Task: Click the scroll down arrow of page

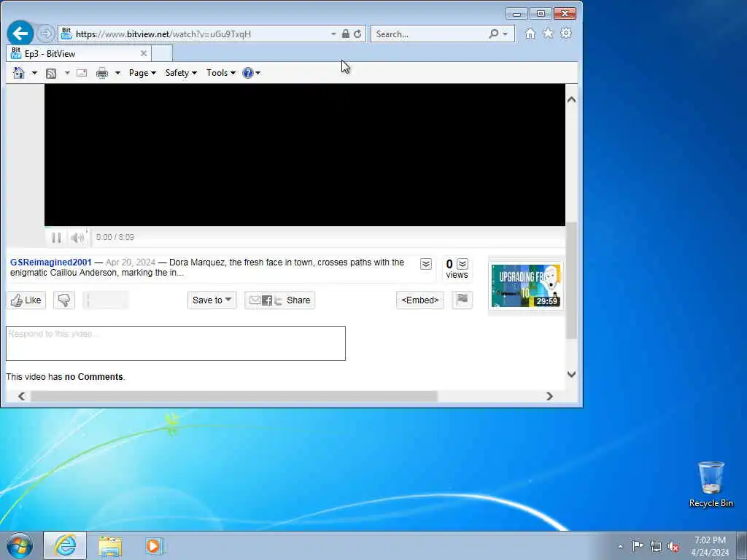Action: (x=571, y=374)
